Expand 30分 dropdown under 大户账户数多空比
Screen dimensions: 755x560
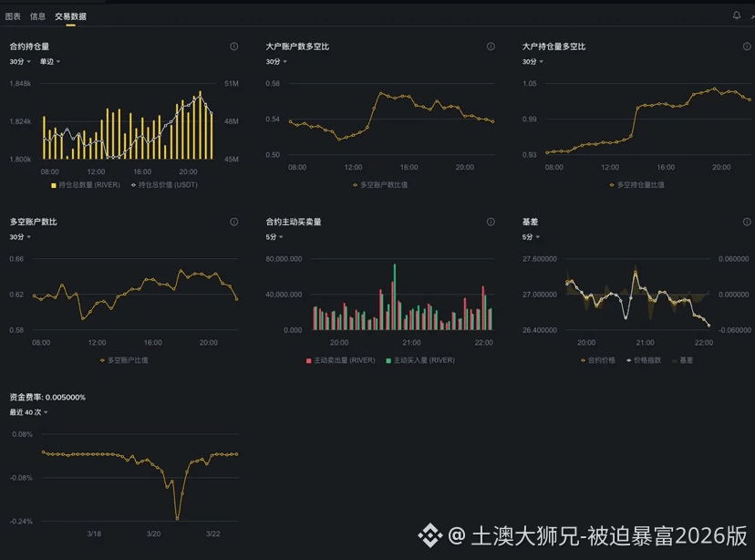(x=276, y=62)
